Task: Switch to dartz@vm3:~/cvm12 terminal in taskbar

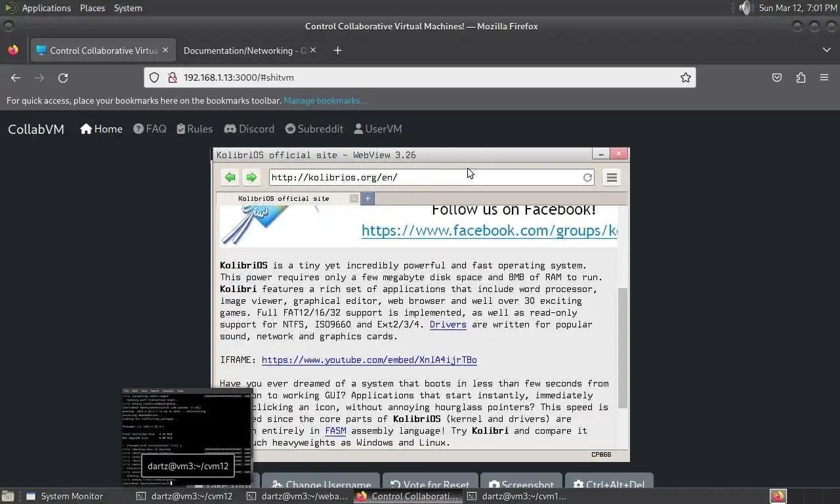Action: pos(185,496)
